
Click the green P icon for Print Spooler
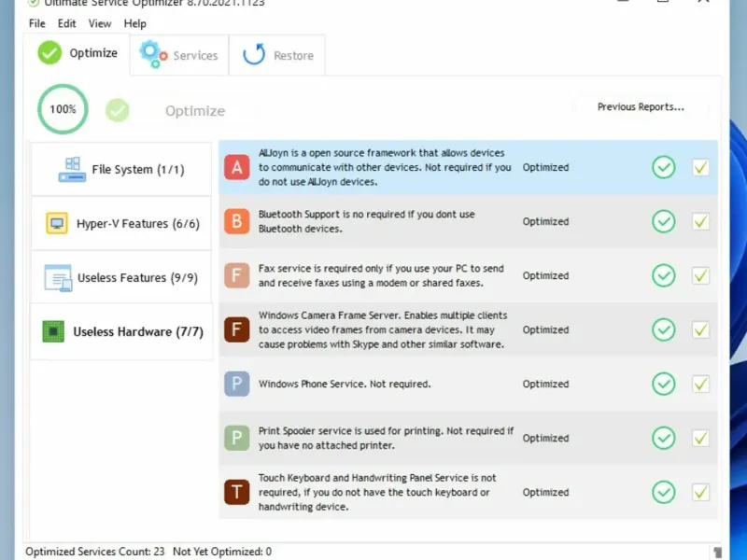pos(237,438)
